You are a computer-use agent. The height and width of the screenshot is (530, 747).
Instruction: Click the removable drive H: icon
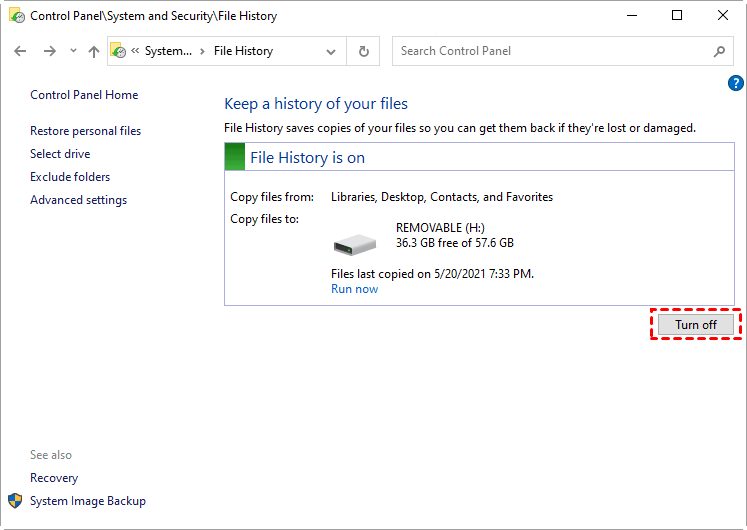pos(354,243)
